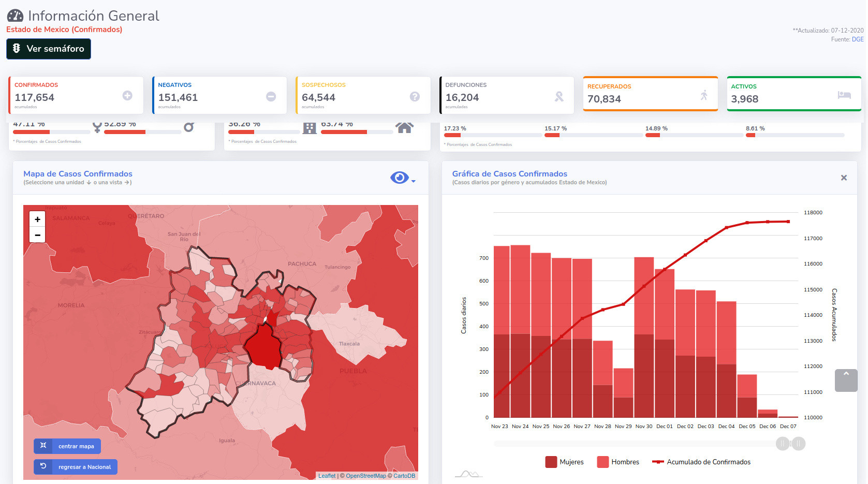The image size is (868, 484).
Task: Click the regresar a Nacional button
Action: point(76,467)
